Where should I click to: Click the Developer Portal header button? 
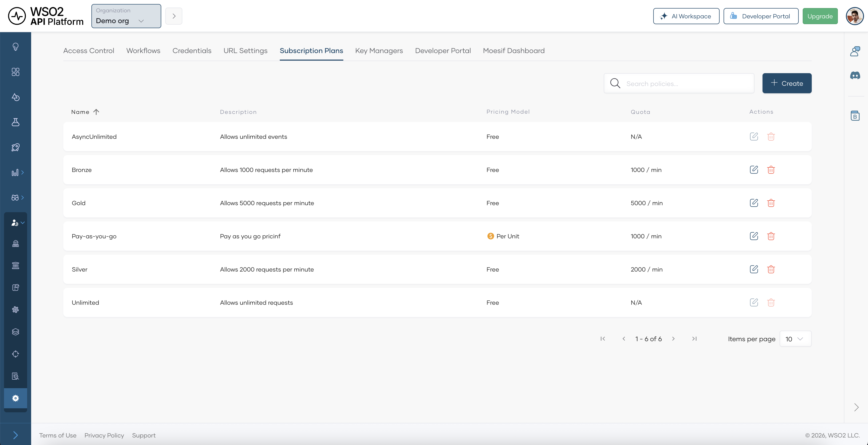pos(761,16)
